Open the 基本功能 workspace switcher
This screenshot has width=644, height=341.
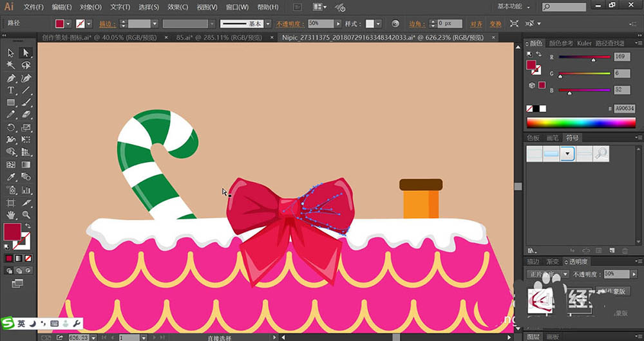513,6
